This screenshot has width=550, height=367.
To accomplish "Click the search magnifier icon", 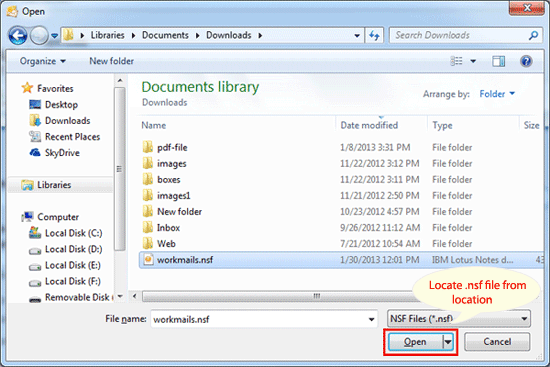I will pyautogui.click(x=533, y=35).
